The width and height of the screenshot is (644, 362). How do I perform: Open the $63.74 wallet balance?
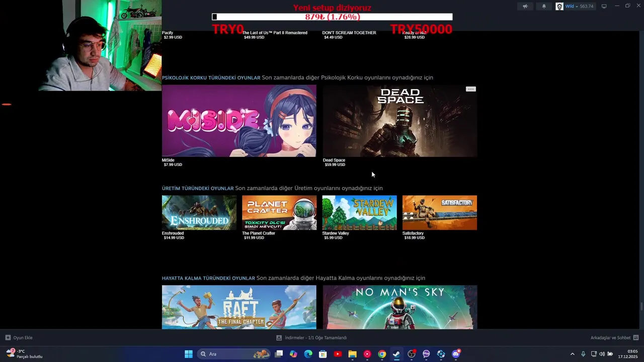(x=587, y=7)
